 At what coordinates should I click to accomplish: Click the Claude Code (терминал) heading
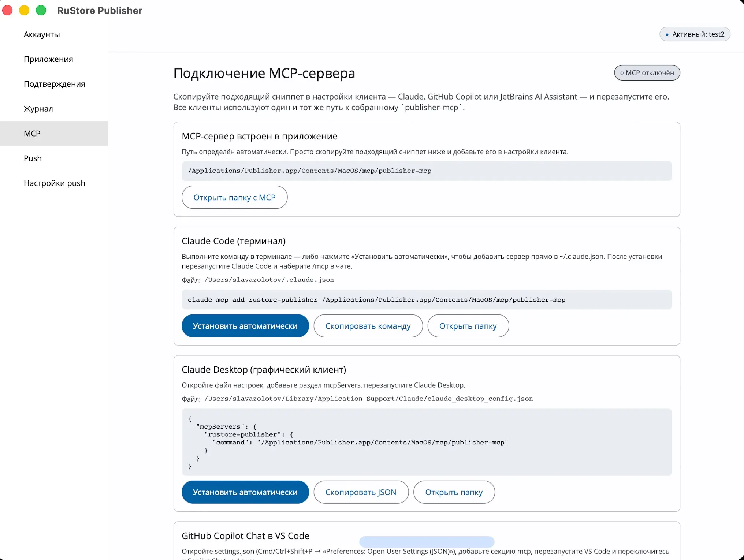click(x=234, y=241)
